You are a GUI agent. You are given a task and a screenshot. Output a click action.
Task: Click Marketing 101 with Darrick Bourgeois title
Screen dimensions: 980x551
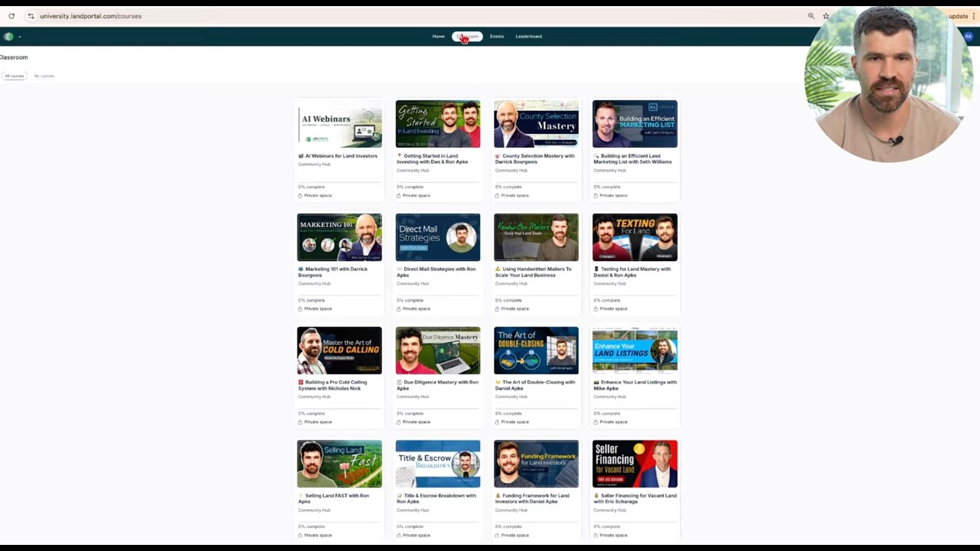334,272
